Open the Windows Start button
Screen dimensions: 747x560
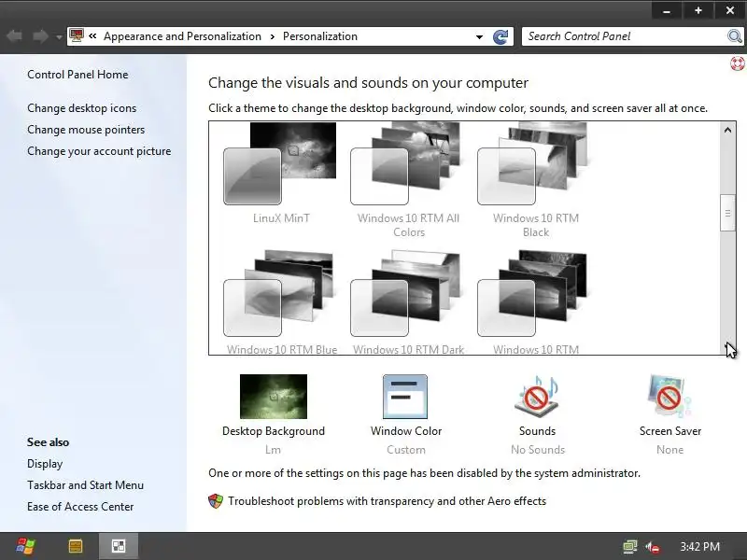coord(25,546)
